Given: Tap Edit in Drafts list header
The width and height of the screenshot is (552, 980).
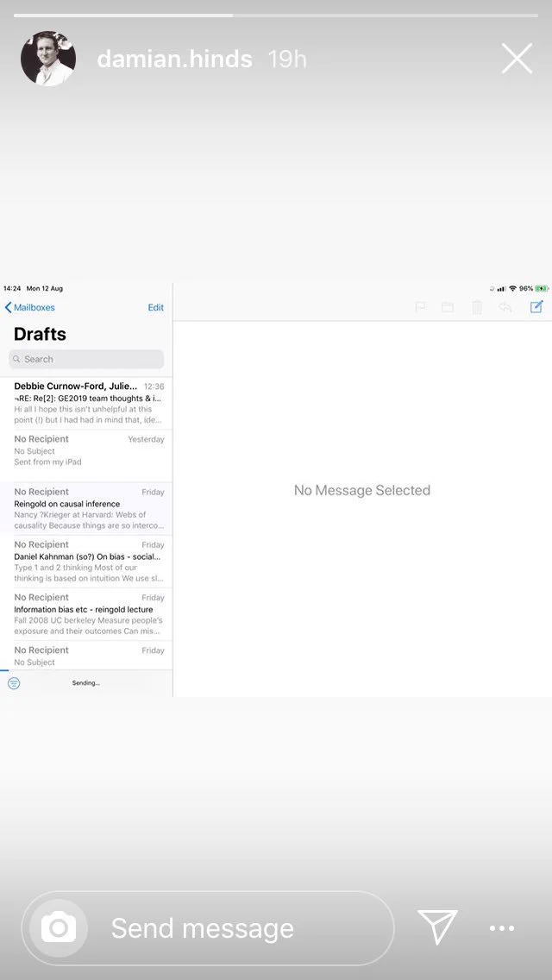Looking at the screenshot, I should point(155,307).
